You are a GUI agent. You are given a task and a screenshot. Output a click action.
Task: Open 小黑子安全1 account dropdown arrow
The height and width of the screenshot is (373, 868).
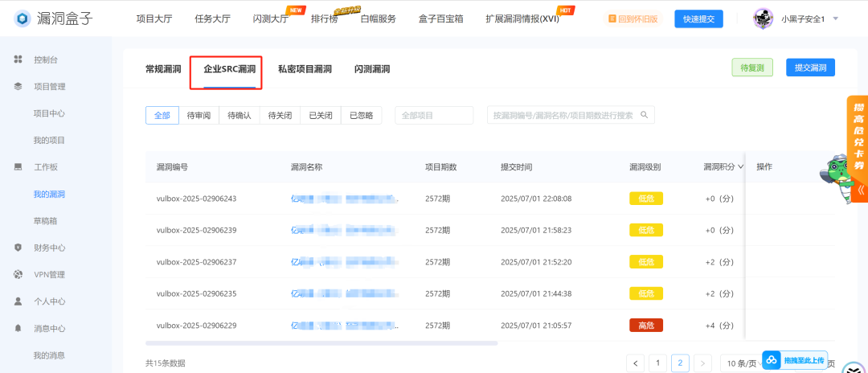click(x=835, y=18)
